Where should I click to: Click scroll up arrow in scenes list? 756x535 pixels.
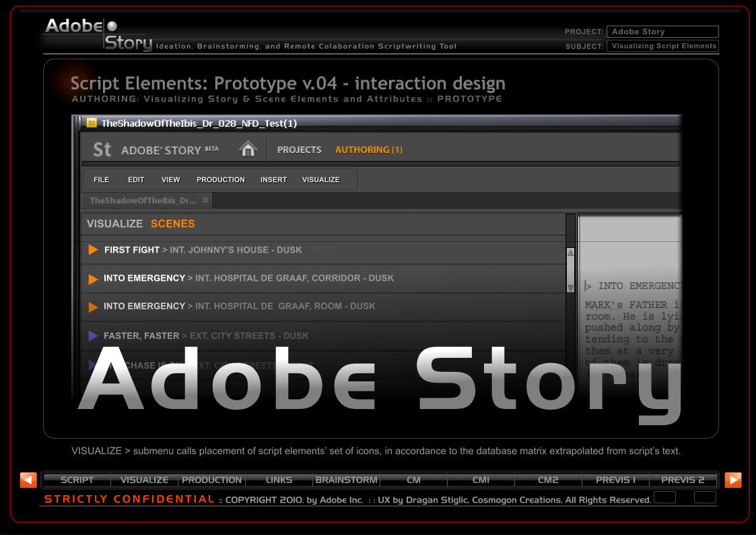pyautogui.click(x=570, y=252)
